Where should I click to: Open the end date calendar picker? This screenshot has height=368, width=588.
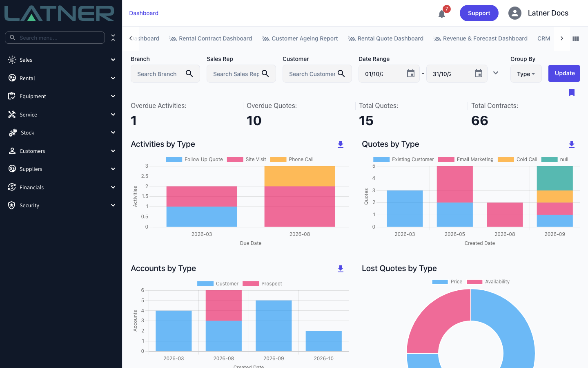(x=479, y=74)
